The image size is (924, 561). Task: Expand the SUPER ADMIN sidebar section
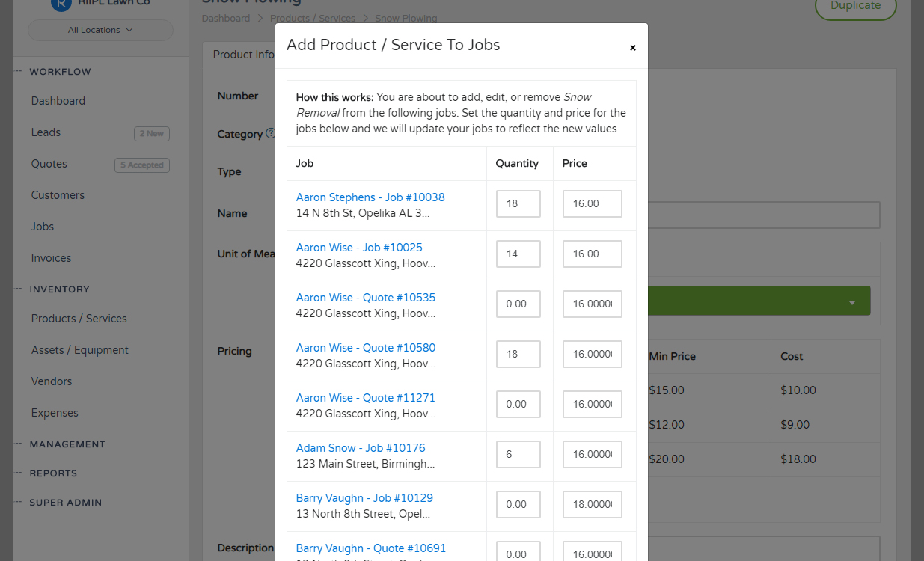coord(66,502)
